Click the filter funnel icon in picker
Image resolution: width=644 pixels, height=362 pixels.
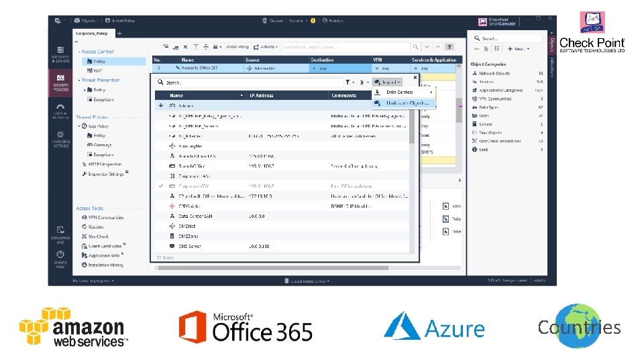coord(347,82)
